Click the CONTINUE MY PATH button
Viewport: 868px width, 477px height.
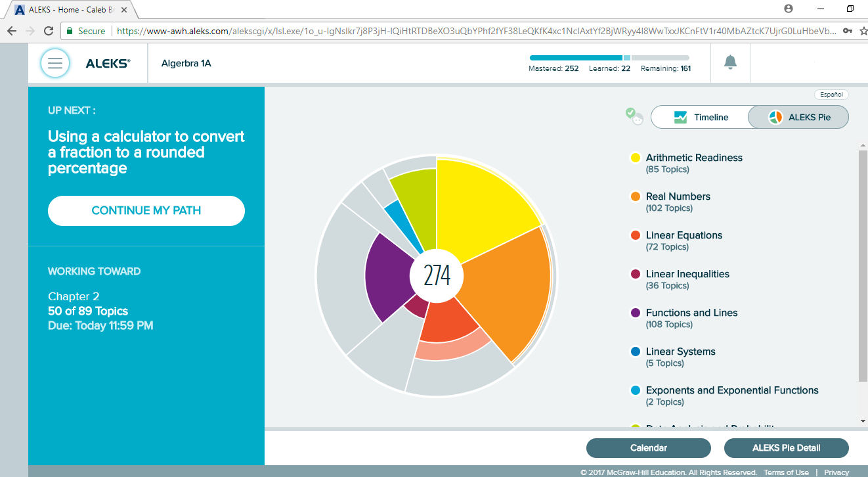146,211
